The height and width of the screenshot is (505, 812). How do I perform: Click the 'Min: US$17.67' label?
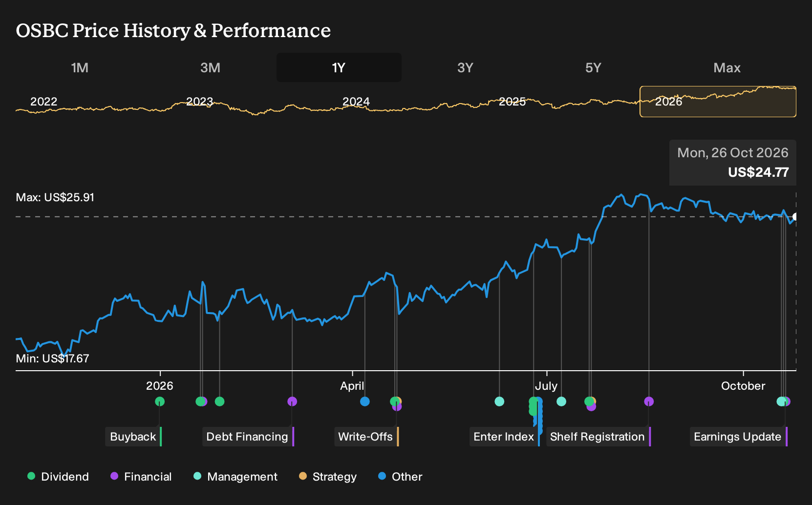[52, 358]
